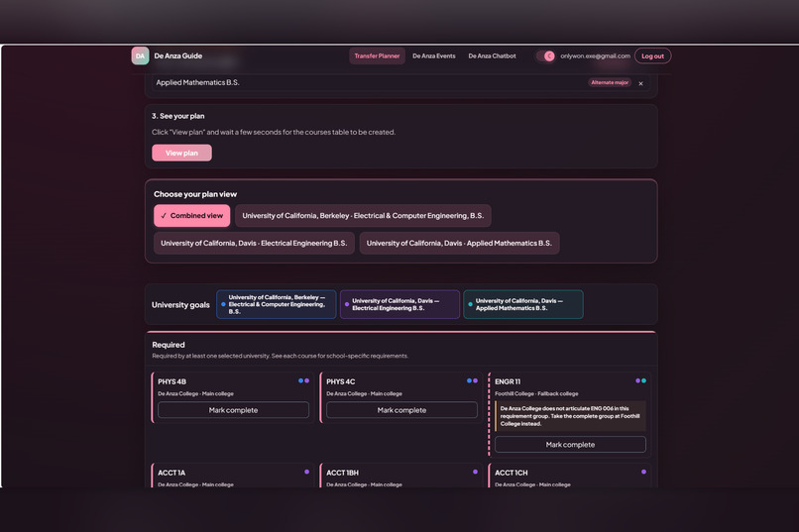
Task: Select UC Davis Applied Mathematics B.S. view
Action: pyautogui.click(x=460, y=244)
